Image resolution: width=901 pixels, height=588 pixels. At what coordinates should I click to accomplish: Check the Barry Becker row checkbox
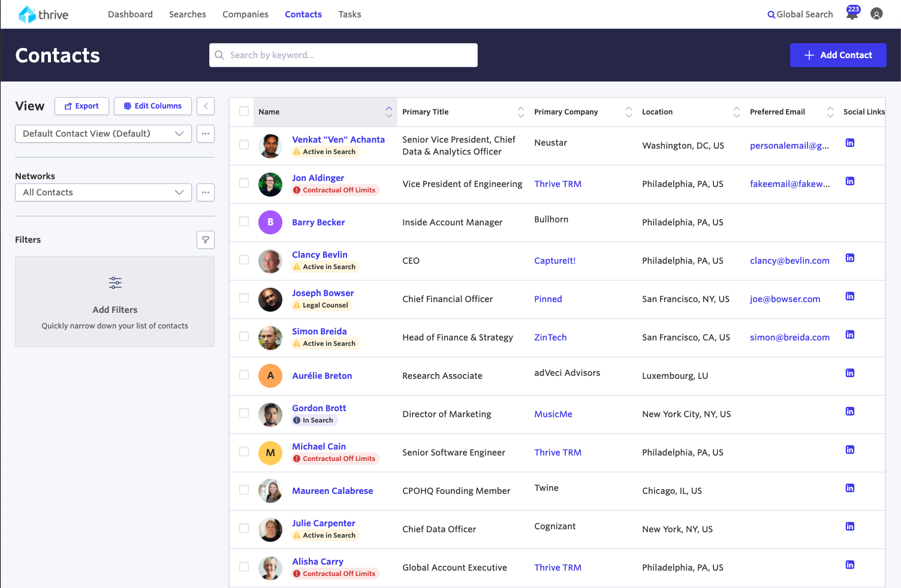point(244,221)
